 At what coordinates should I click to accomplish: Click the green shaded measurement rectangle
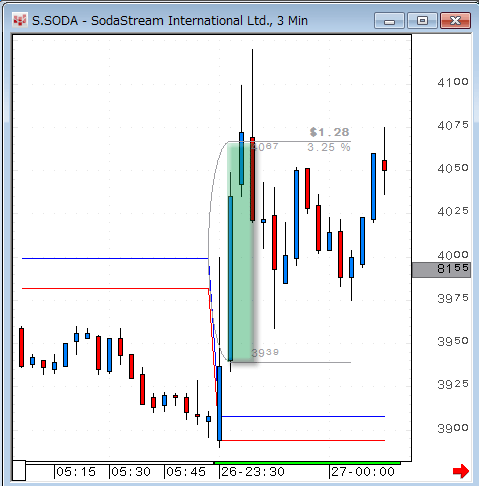(x=240, y=252)
